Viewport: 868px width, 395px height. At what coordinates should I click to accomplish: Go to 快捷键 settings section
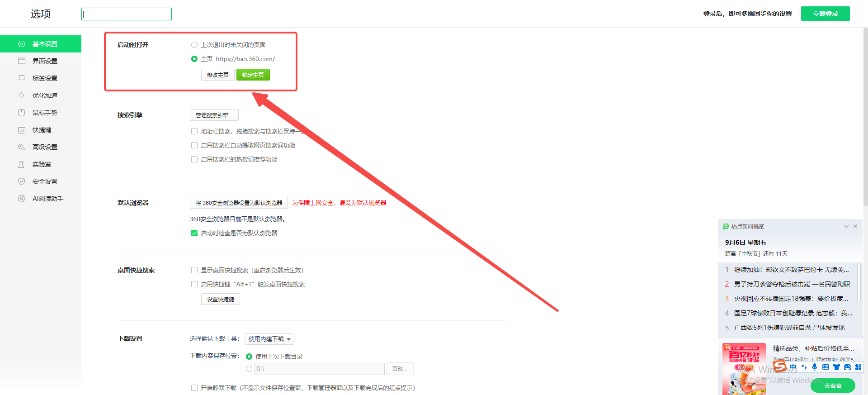[x=41, y=130]
